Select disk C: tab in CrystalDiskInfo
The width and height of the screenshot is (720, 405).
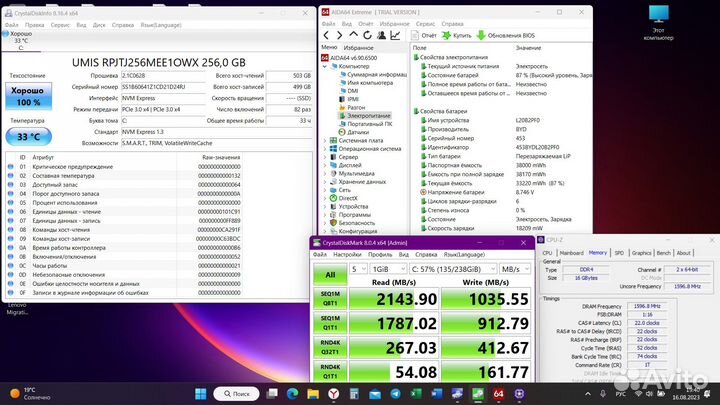click(21, 40)
